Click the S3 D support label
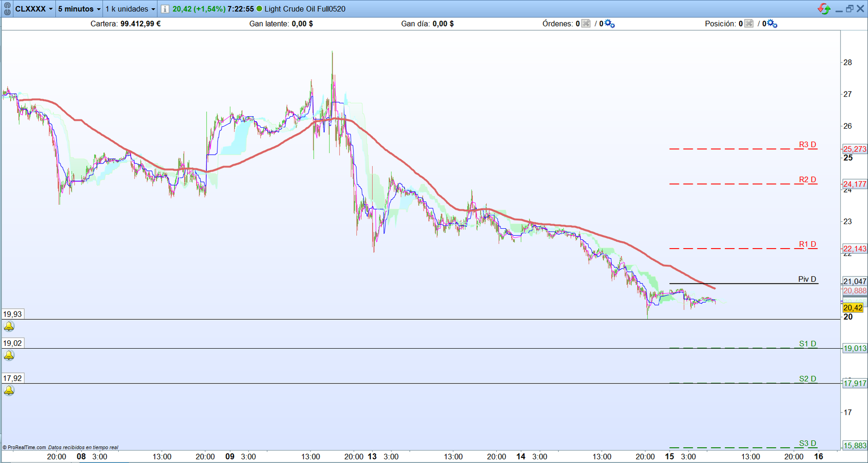The image size is (868, 463). (807, 443)
